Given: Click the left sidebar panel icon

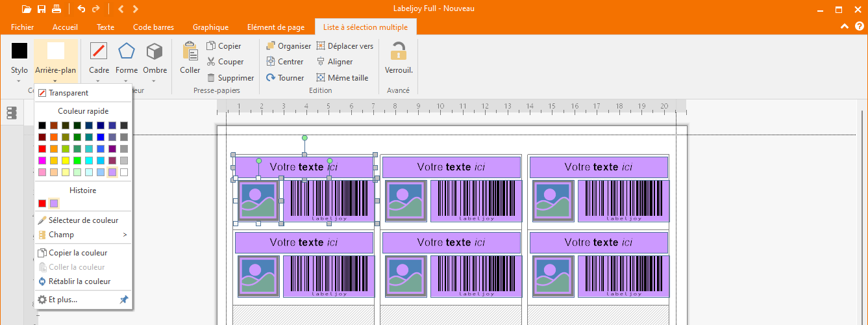Looking at the screenshot, I should (11, 113).
